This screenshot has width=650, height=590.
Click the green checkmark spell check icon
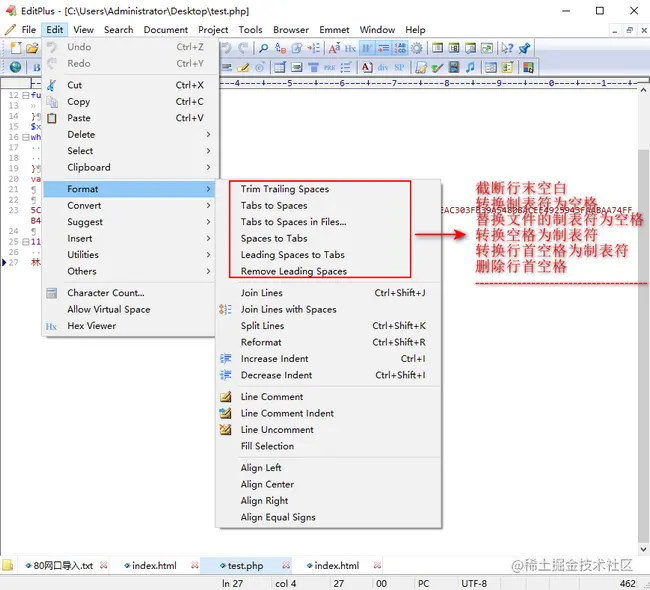[x=437, y=67]
